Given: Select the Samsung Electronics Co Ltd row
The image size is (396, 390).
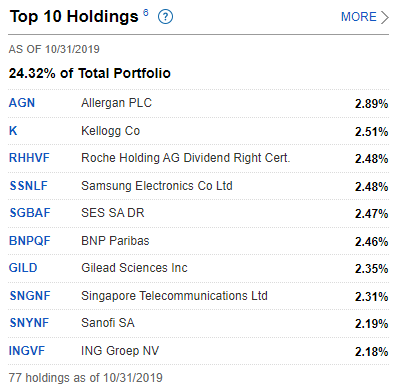Looking at the screenshot, I should (198, 186).
